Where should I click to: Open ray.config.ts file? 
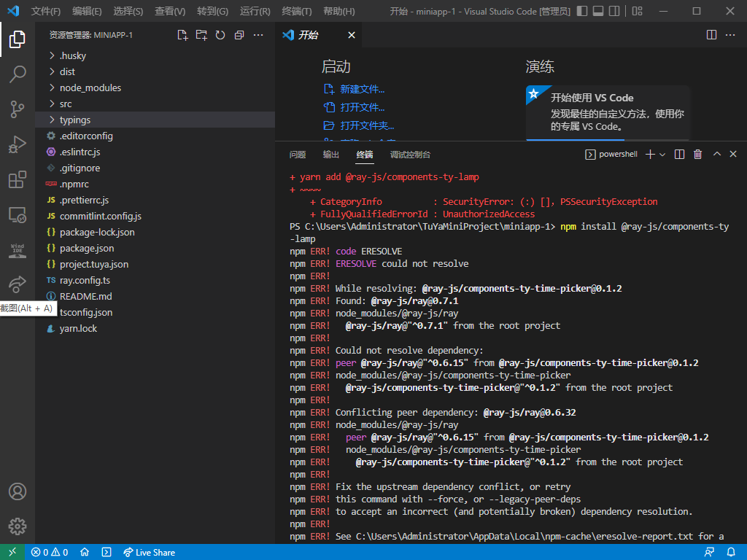pyautogui.click(x=155, y=280)
